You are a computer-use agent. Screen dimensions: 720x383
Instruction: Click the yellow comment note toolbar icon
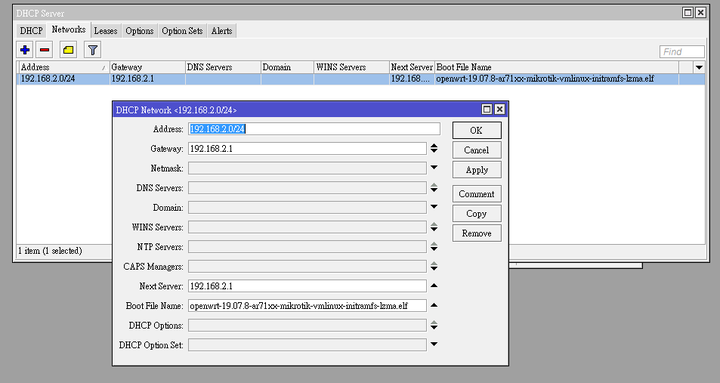[68, 50]
